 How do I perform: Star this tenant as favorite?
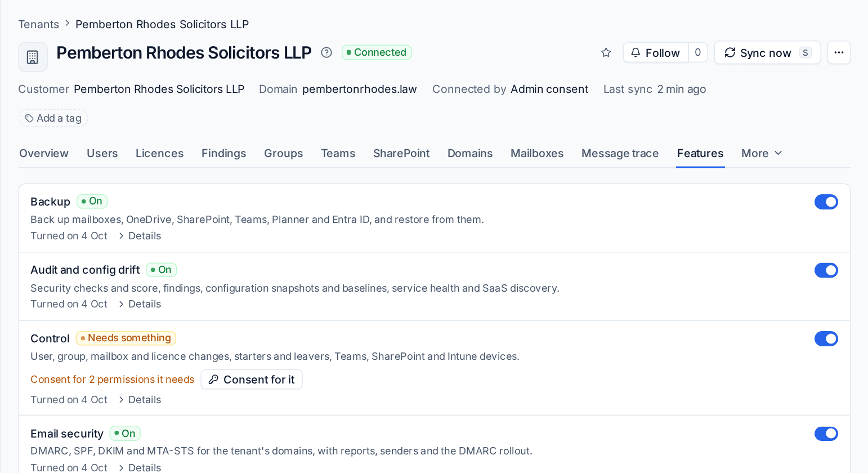click(606, 52)
